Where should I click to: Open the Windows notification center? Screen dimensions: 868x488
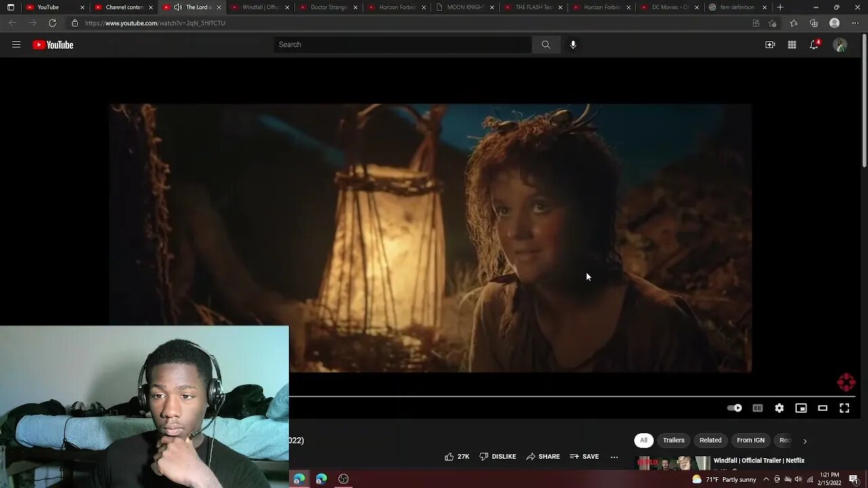tap(854, 479)
